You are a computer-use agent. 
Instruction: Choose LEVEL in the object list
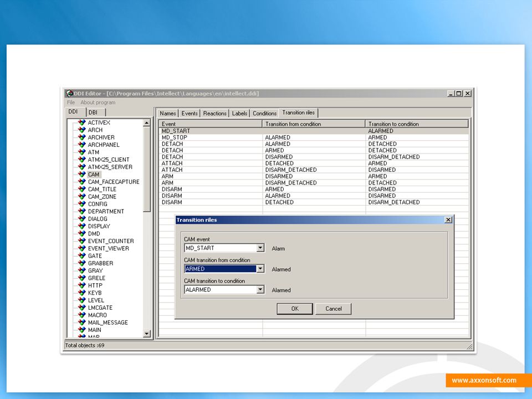pos(96,300)
